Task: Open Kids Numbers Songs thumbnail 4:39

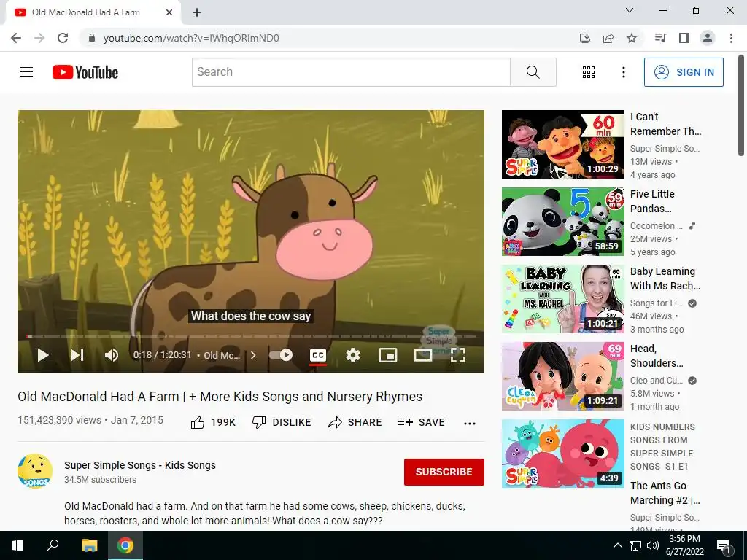Action: coord(563,454)
